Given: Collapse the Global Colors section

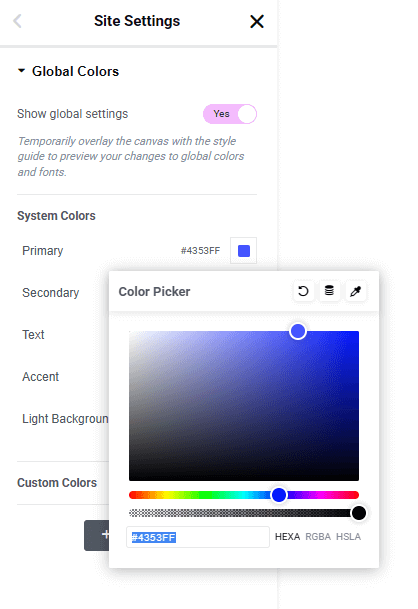Looking at the screenshot, I should [22, 71].
